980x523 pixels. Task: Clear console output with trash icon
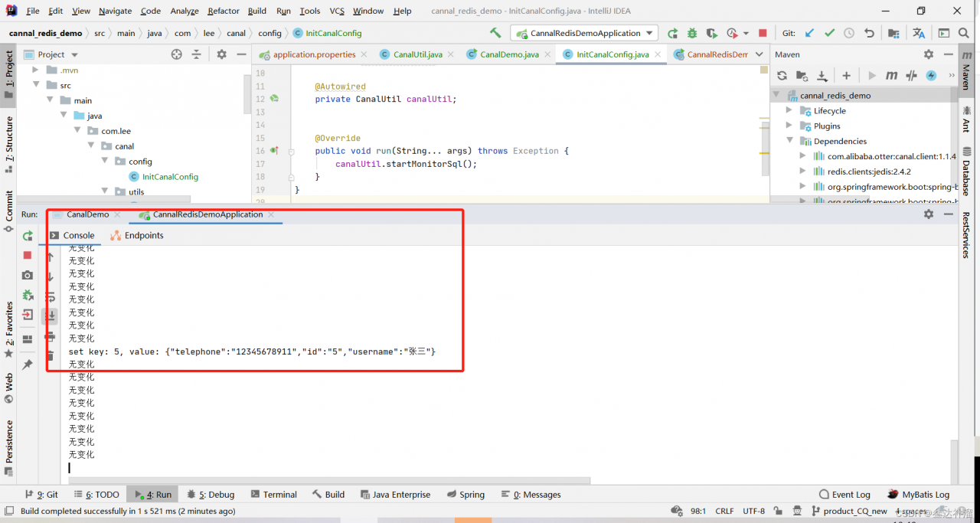coord(50,355)
